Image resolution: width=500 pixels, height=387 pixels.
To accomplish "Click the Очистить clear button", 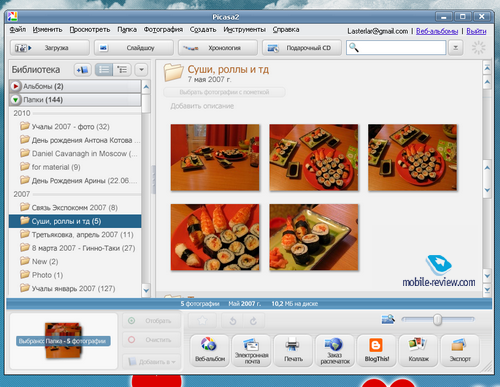I will pos(152,340).
